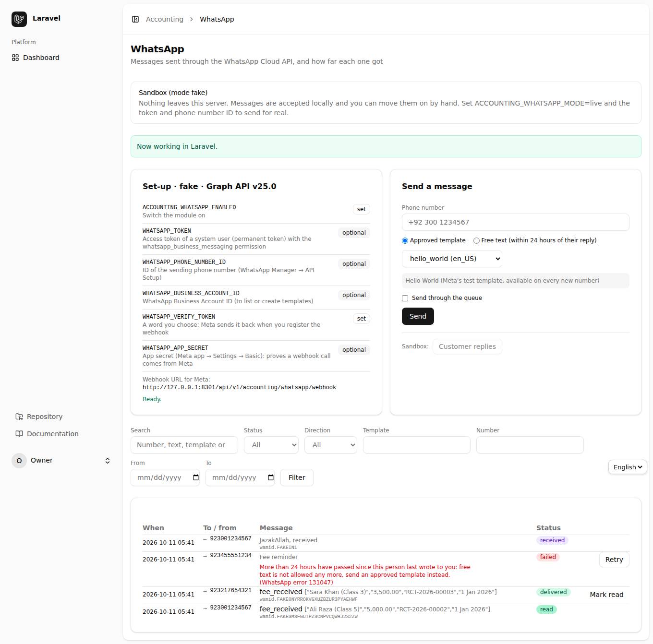Click the Filter button
653x644 pixels.
(297, 477)
